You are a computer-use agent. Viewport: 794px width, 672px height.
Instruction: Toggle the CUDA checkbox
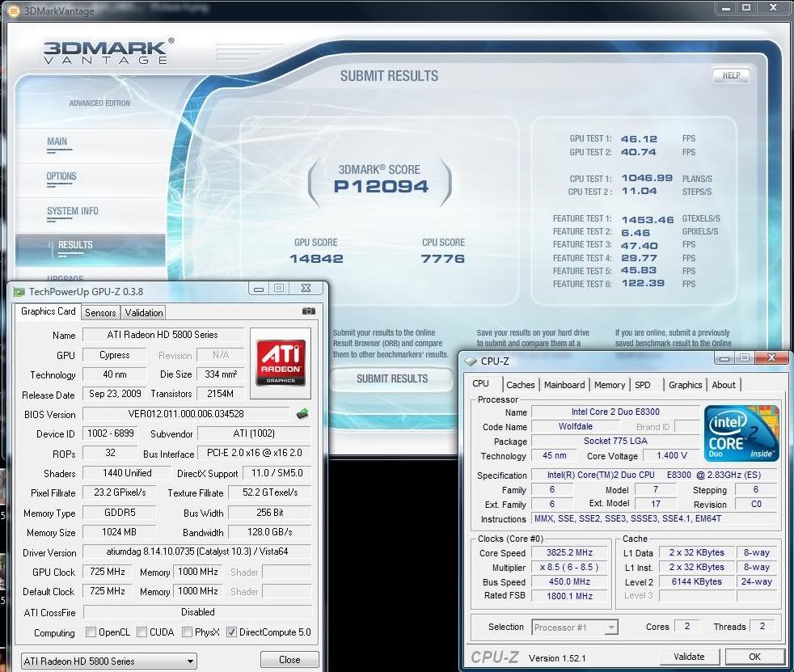point(141,632)
